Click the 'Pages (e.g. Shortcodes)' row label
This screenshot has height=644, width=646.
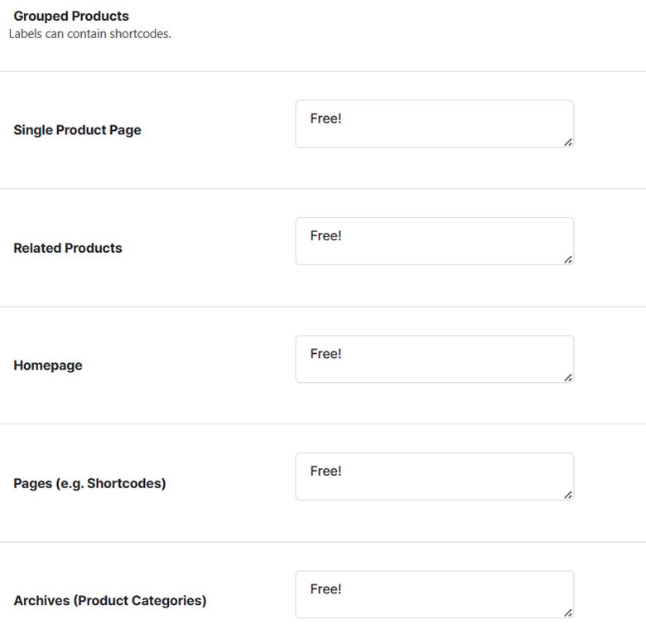(89, 483)
